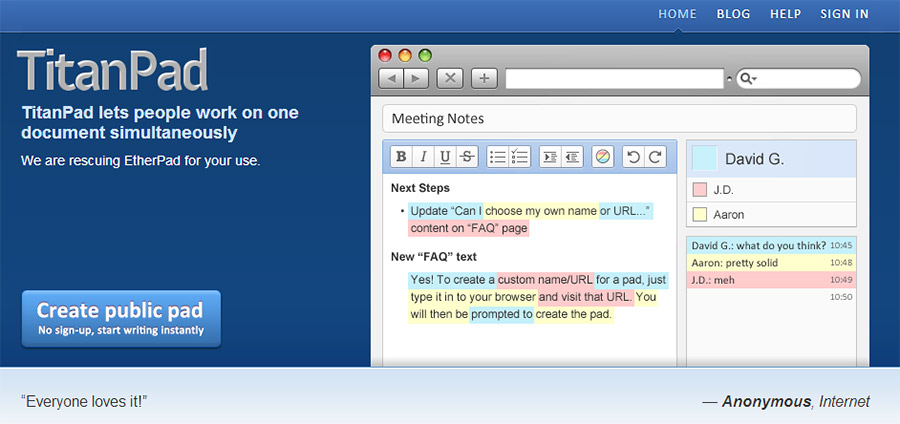Click the Create public pad button
The width and height of the screenshot is (900, 424).
click(x=121, y=319)
